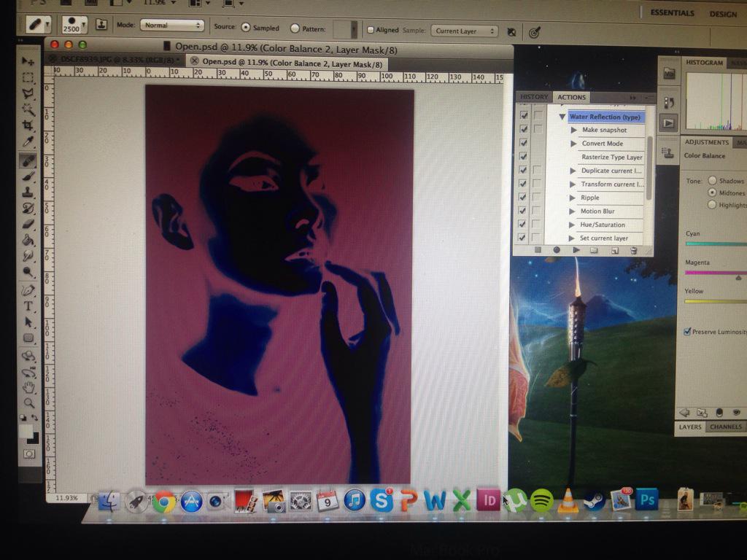
Task: Toggle dialog box for Motion Blur step
Action: [537, 210]
